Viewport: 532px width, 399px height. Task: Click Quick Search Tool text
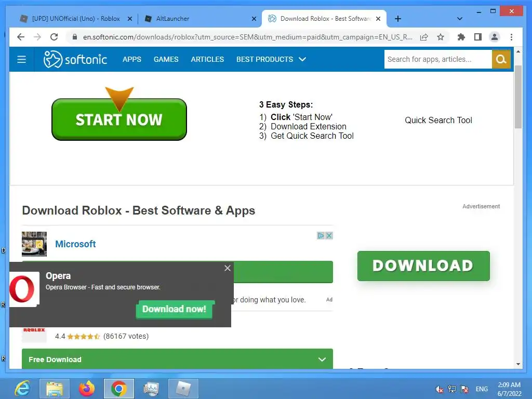click(x=438, y=120)
